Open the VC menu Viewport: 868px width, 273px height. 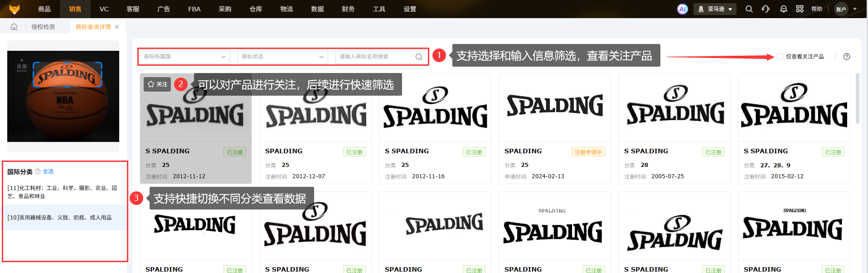pyautogui.click(x=104, y=9)
